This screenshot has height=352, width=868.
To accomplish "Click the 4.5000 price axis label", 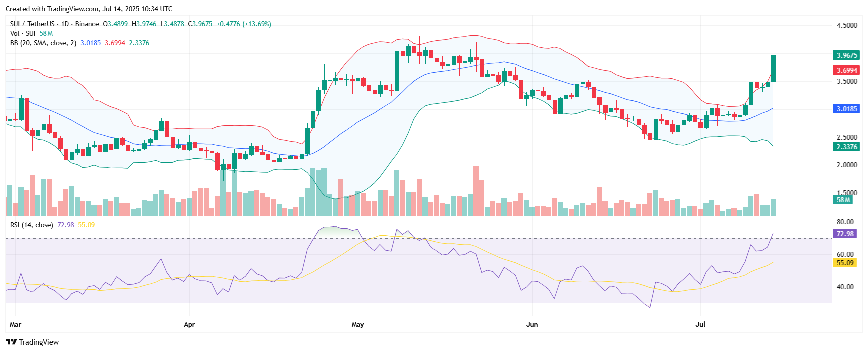I will click(847, 25).
